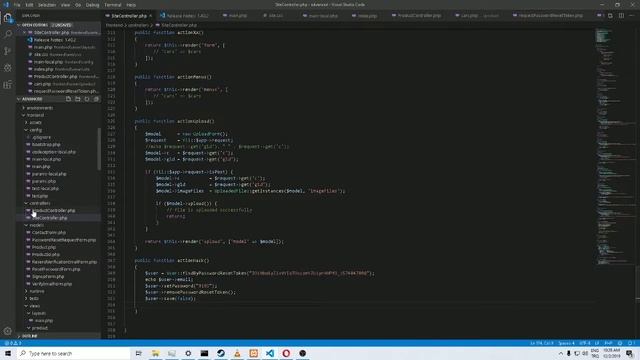Open the Edit menu

point(29,5)
